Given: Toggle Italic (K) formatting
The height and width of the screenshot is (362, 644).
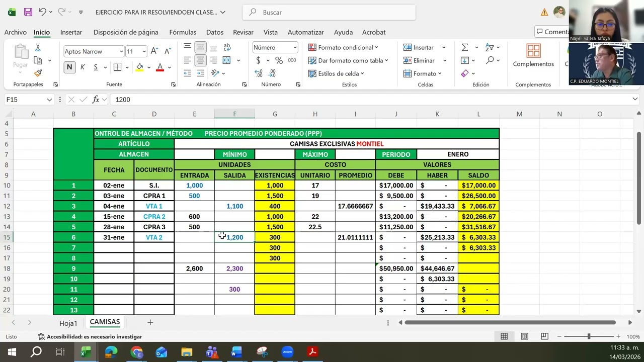Looking at the screenshot, I should [x=83, y=67].
